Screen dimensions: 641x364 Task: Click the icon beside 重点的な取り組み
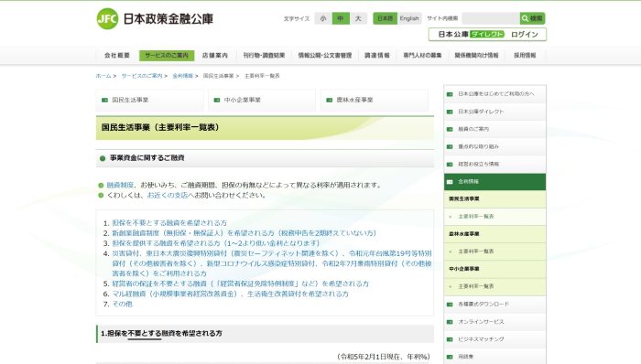coord(450,146)
